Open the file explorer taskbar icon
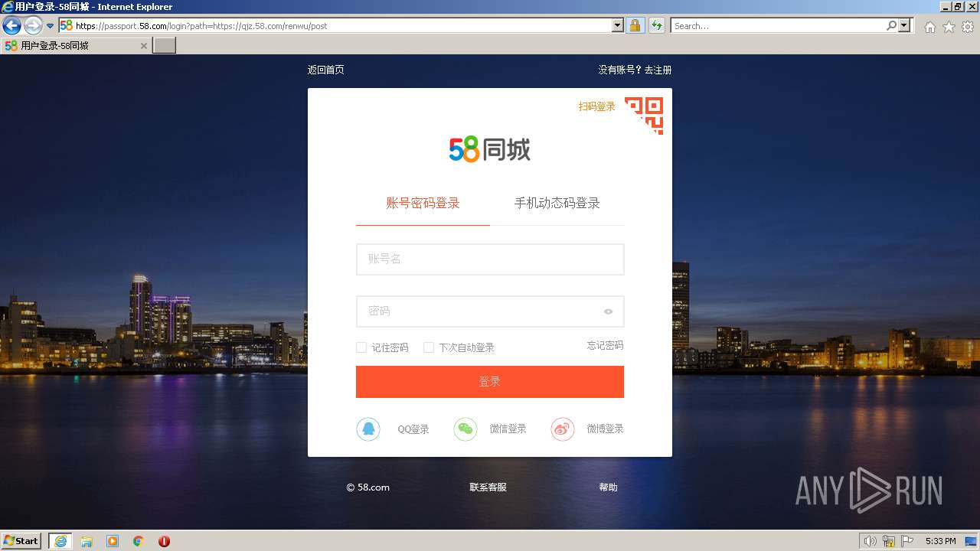 (x=87, y=541)
